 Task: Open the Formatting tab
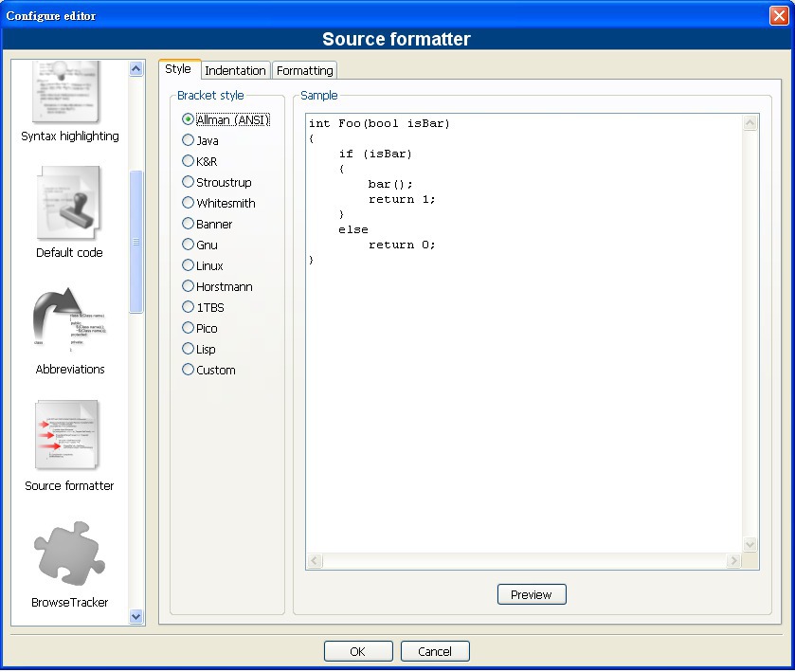[x=304, y=70]
